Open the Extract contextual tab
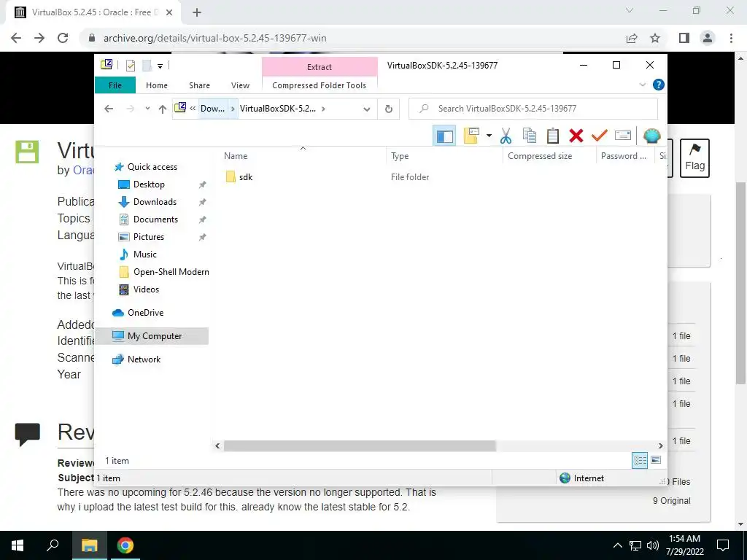Screen dimensions: 747x560 (320, 67)
